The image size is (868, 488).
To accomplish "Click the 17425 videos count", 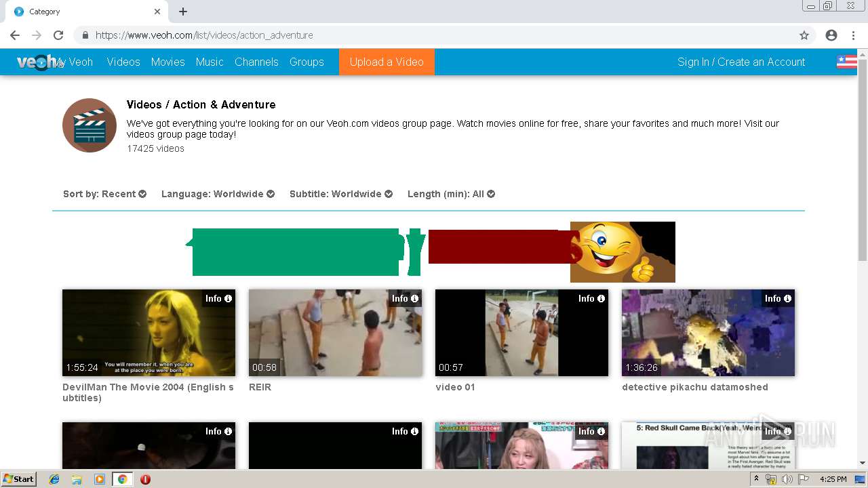I will click(x=155, y=148).
